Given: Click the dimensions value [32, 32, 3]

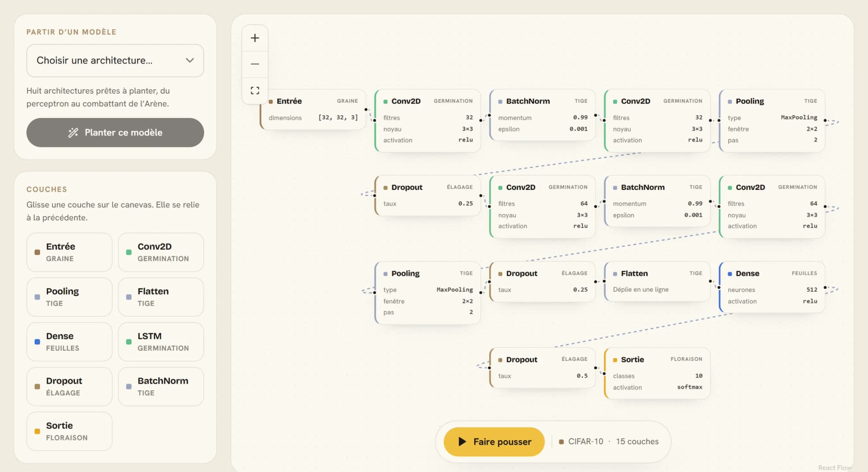Looking at the screenshot, I should point(338,118).
